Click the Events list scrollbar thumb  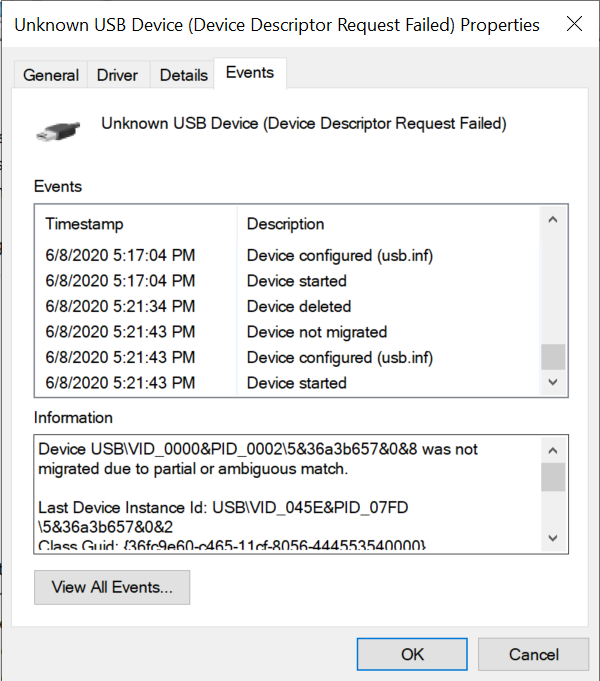point(553,357)
